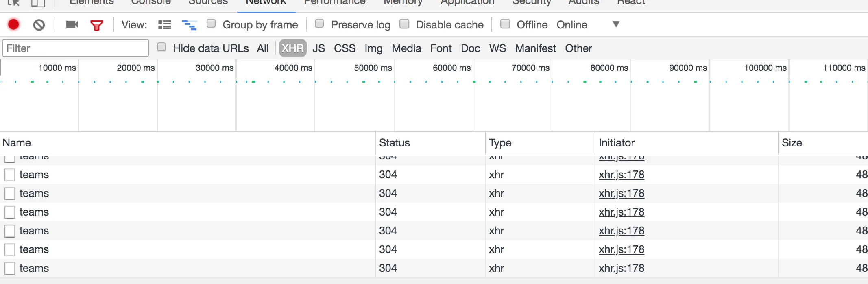Check the Preserve log option
868x284 pixels.
pyautogui.click(x=319, y=24)
